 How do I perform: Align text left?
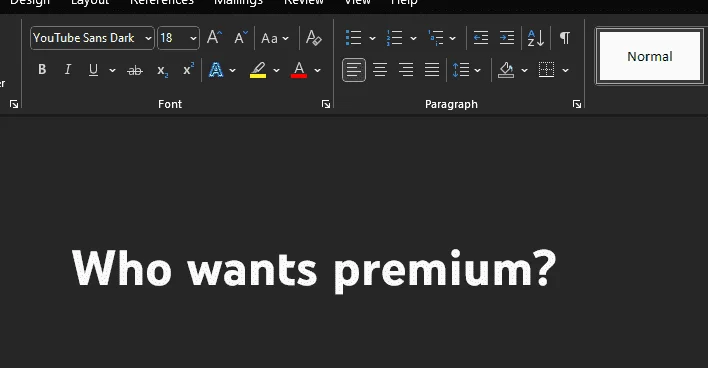pyautogui.click(x=354, y=70)
